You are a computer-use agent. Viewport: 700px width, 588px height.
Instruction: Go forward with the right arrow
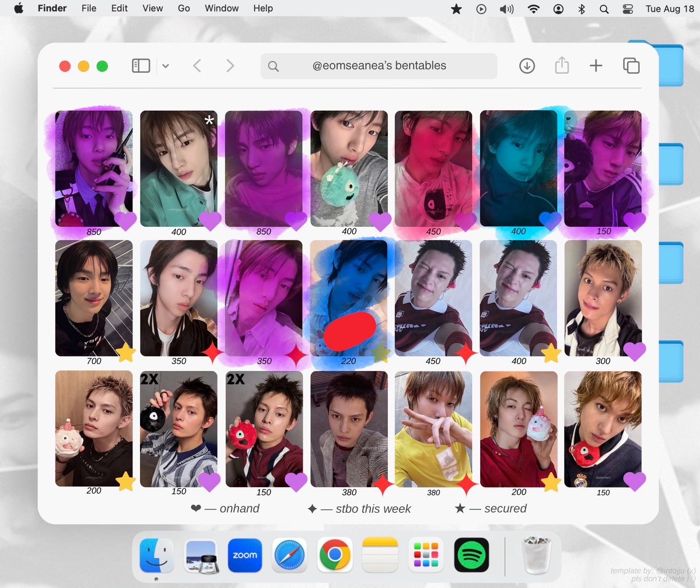pyautogui.click(x=230, y=66)
